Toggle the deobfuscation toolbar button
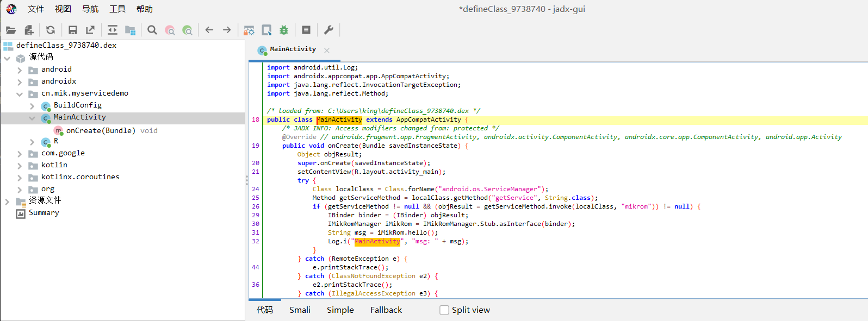This screenshot has width=868, height=321. pyautogui.click(x=249, y=30)
